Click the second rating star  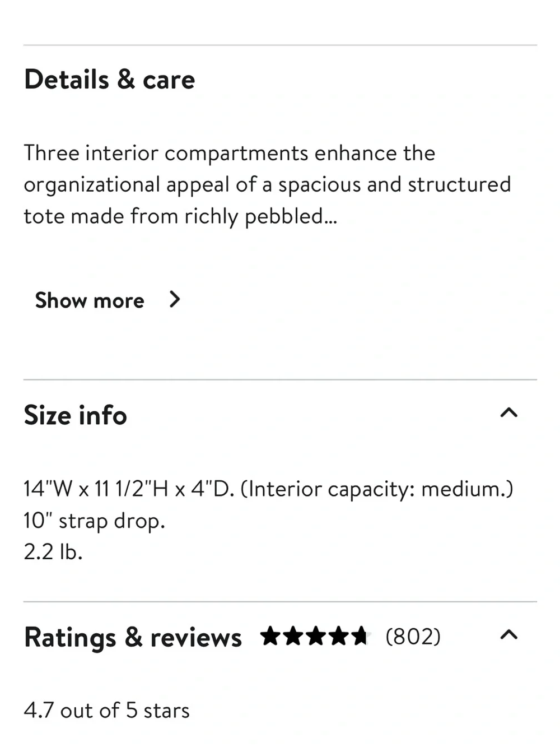[x=293, y=636]
